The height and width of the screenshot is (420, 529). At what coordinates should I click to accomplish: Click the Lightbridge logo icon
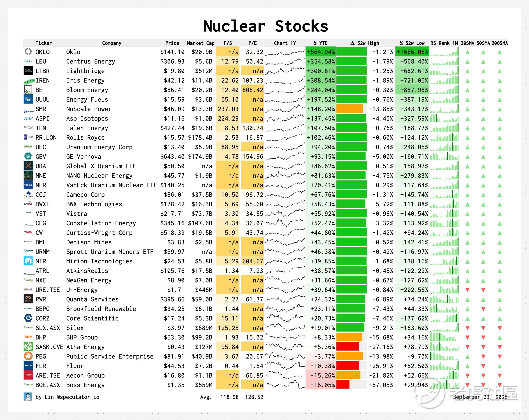(x=28, y=71)
